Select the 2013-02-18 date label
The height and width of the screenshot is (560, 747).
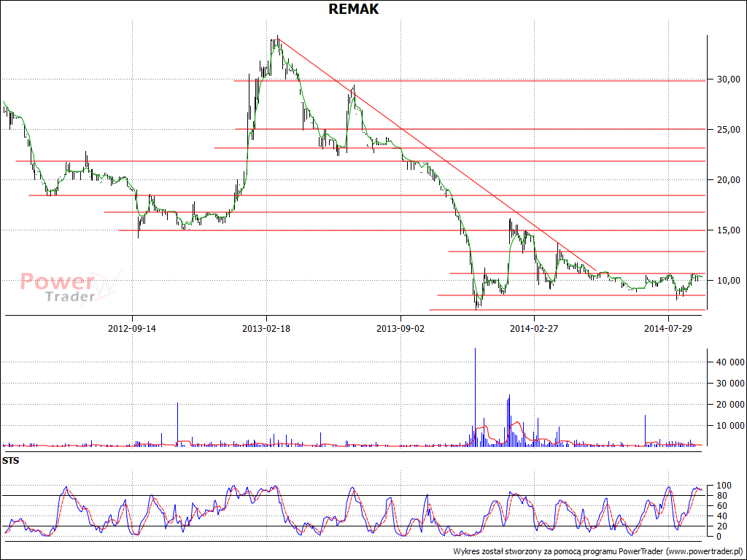pos(266,329)
